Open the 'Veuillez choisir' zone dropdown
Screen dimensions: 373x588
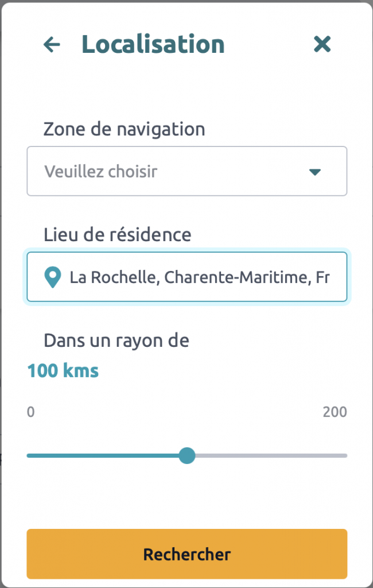187,171
